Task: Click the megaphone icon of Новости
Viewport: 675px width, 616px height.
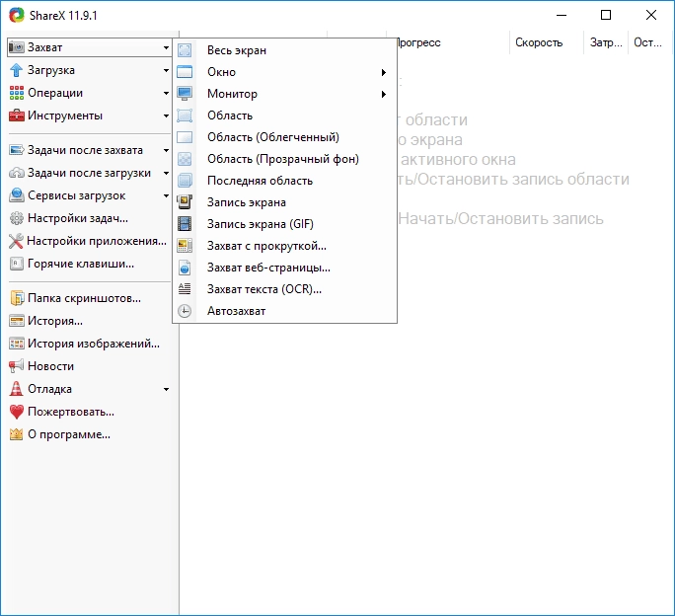Action: pyautogui.click(x=17, y=366)
